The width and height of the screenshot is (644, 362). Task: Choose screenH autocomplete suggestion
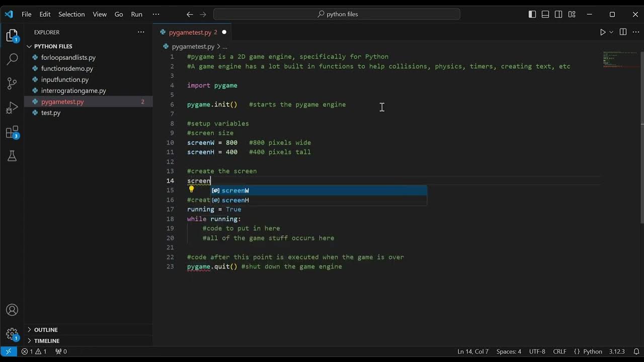[x=318, y=200]
